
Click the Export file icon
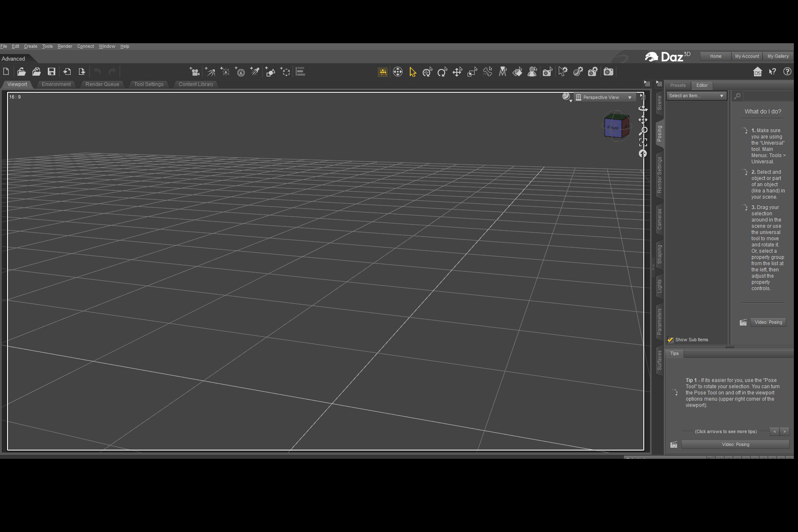tap(82, 71)
